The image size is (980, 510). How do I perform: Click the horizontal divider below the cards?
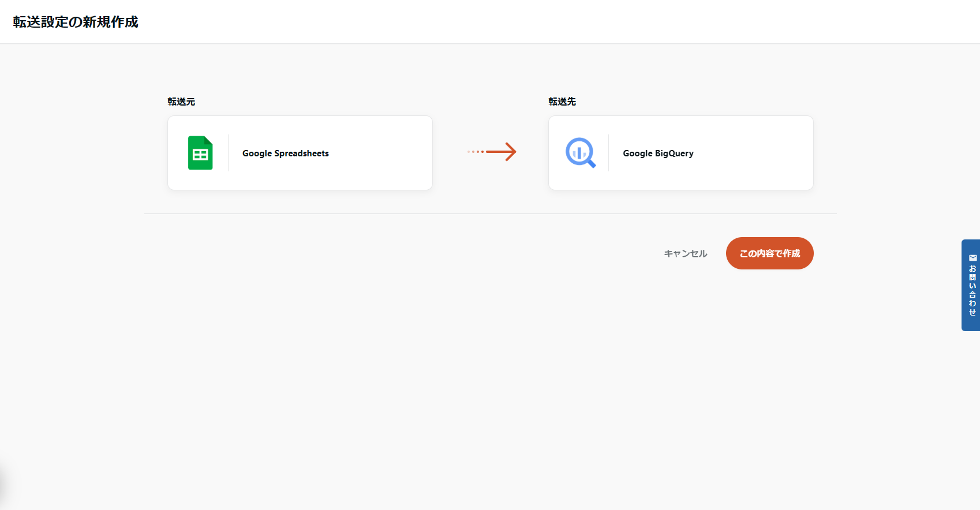pos(491,213)
